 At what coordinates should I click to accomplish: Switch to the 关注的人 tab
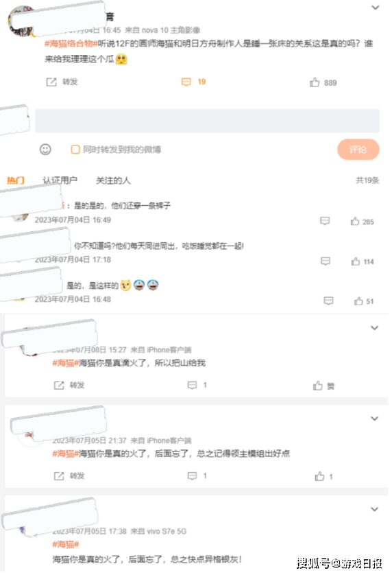coord(113,180)
